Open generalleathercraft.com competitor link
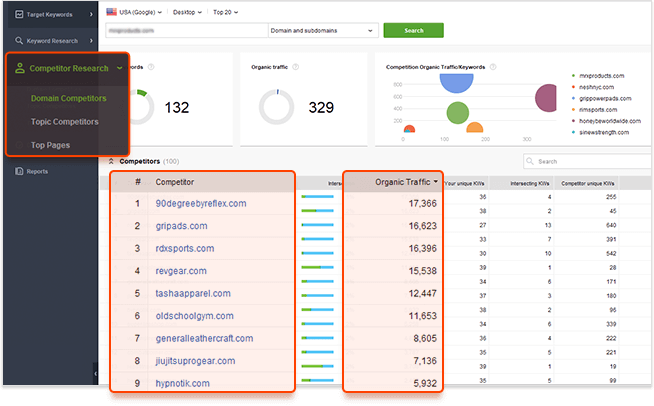This screenshot has width=654, height=406. coord(204,338)
